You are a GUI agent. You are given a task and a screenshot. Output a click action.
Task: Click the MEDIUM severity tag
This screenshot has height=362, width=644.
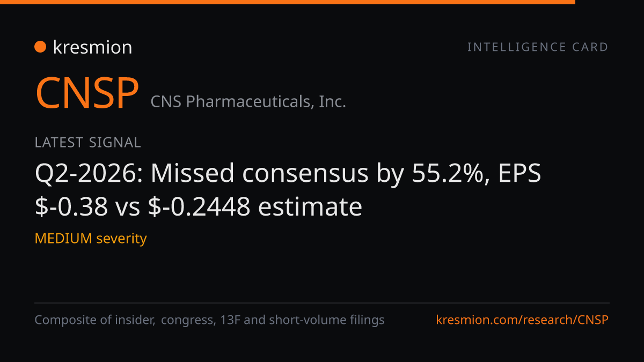coord(91,238)
